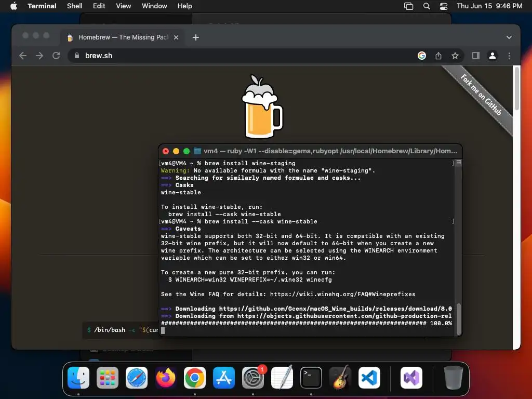Viewport: 532px width, 399px height.
Task: Bookmark this page with the star
Action: 455,56
